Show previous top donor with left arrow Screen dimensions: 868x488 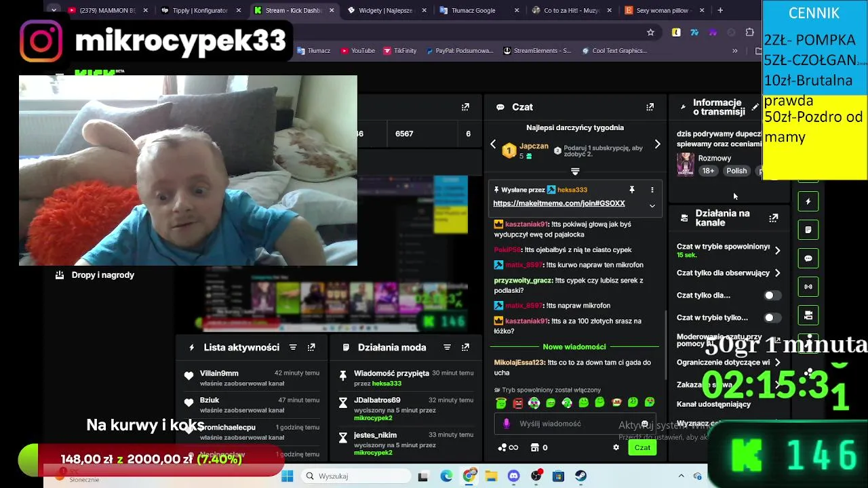pos(493,144)
